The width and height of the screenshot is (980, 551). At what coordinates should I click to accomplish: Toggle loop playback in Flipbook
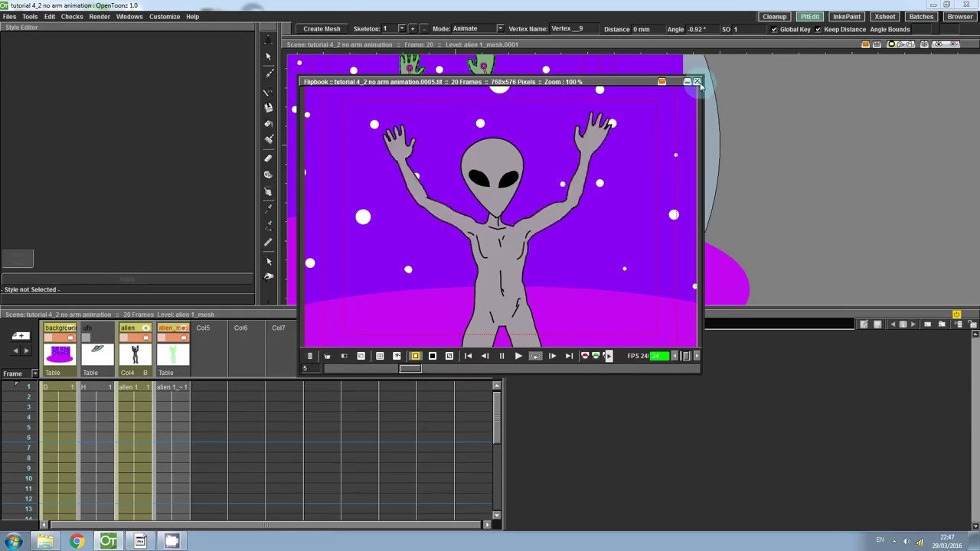536,356
